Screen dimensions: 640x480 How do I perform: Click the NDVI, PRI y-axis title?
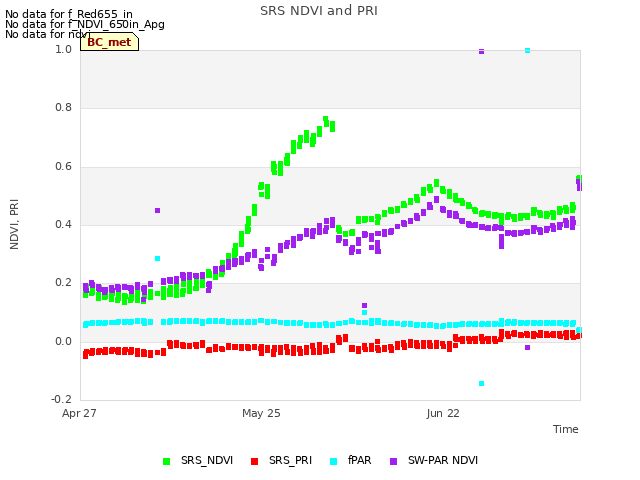click(x=14, y=224)
